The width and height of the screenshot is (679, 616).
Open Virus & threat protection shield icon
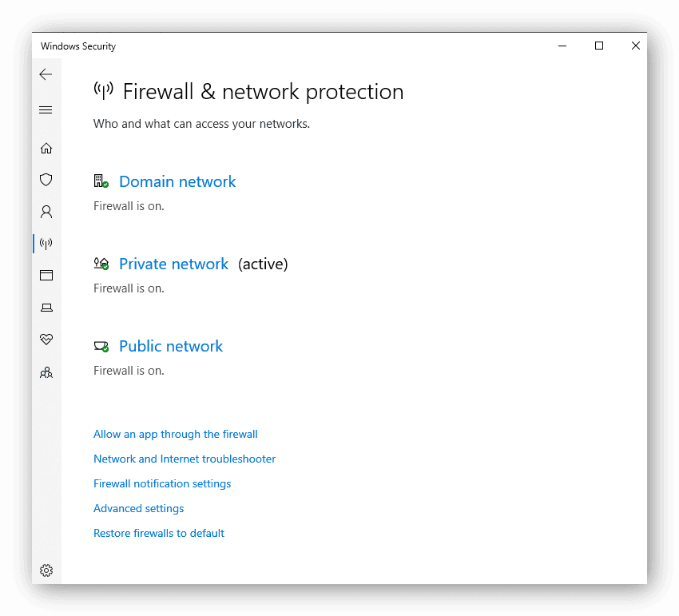tap(46, 180)
